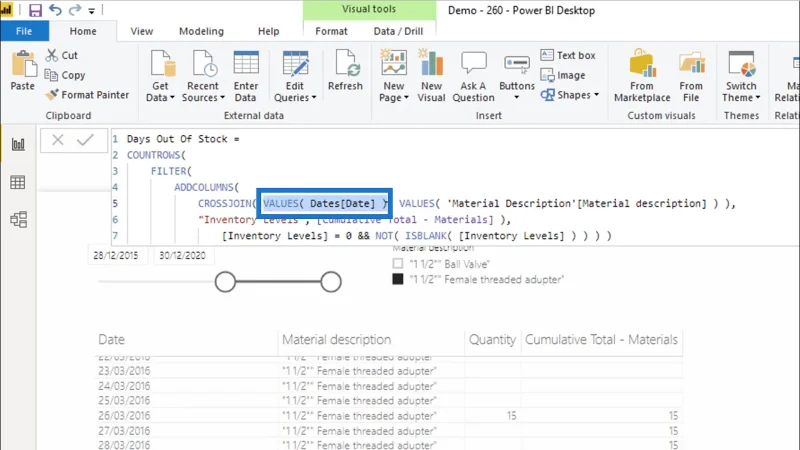
Task: Uncheck '1 1/2" Female threaded adupter' checkbox
Action: [398, 279]
